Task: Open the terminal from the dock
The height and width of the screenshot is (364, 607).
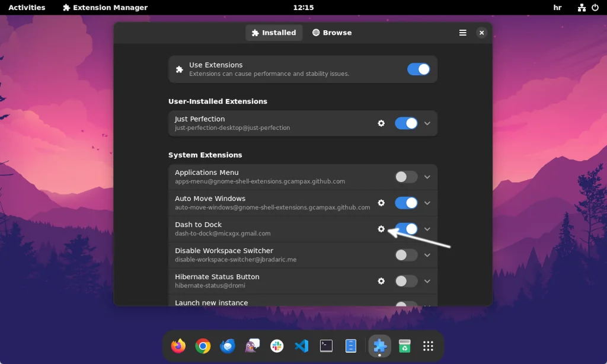Action: pos(326,346)
